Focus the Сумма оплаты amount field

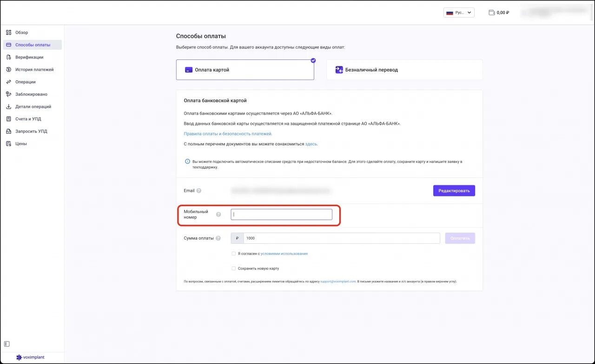tap(342, 238)
